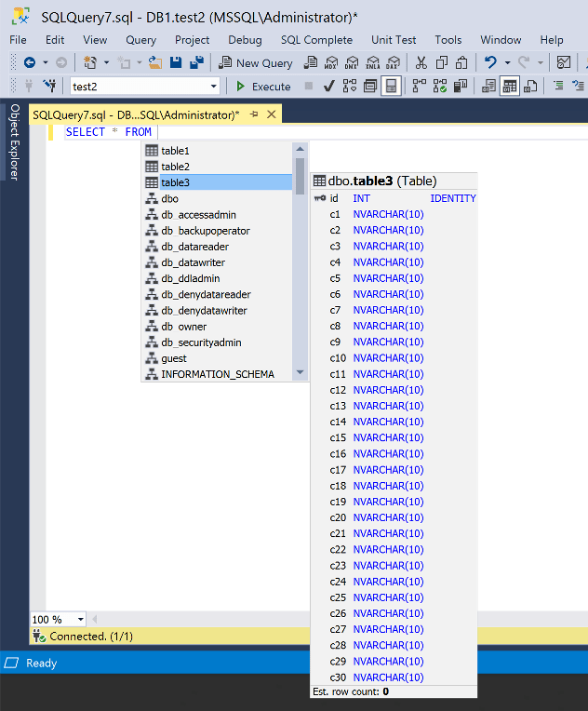
Task: Click the New Project icon
Action: tap(90, 62)
